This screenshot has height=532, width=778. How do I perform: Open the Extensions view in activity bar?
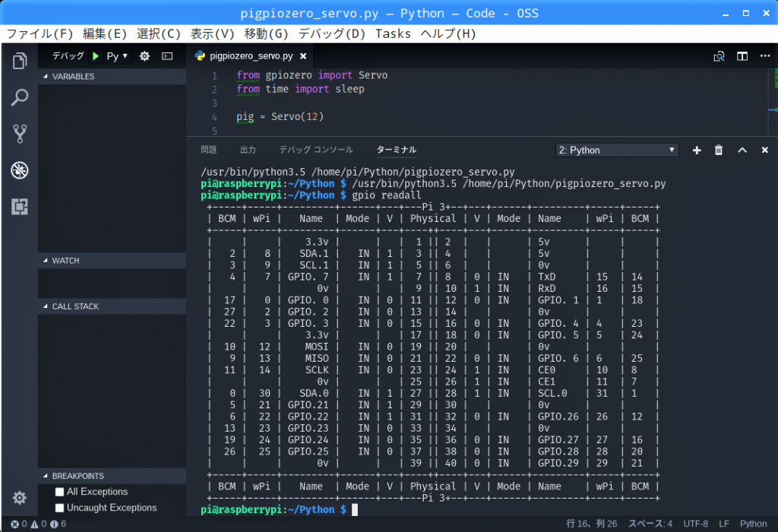pos(20,206)
